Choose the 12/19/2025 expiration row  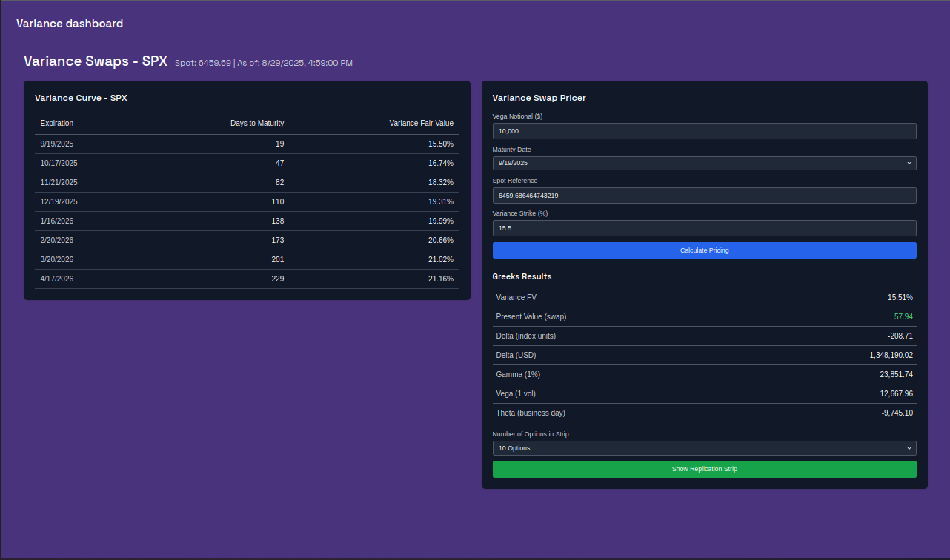[x=247, y=201]
